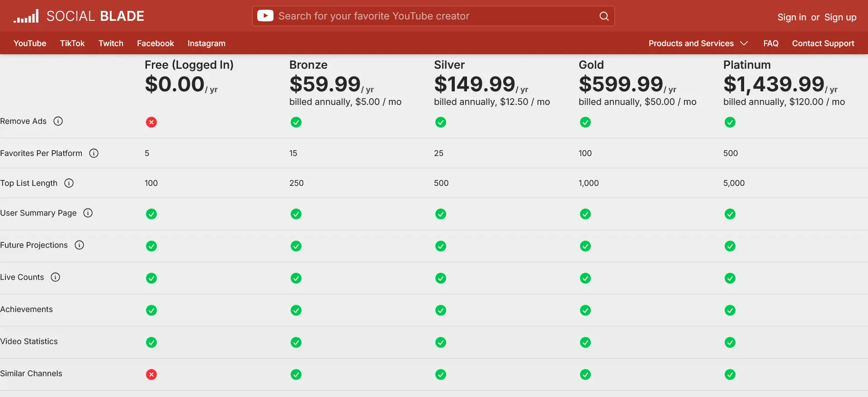Screen dimensions: 868x397
Task: Open the Instagram nav tab
Action: 207,43
